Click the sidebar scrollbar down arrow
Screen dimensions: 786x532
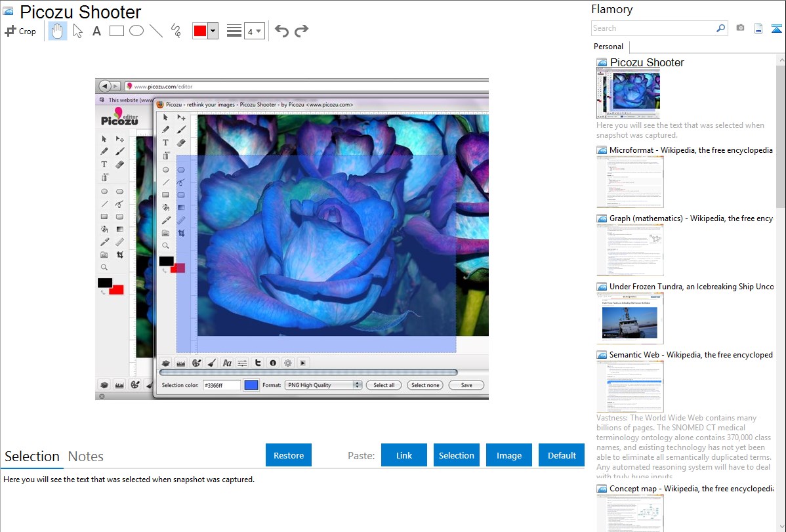coord(781,527)
